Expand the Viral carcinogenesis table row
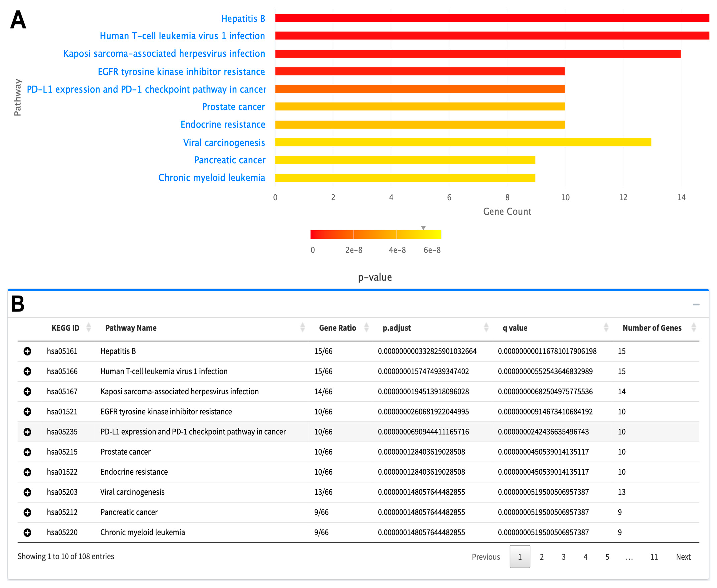This screenshot has height=588, width=717. pos(27,492)
